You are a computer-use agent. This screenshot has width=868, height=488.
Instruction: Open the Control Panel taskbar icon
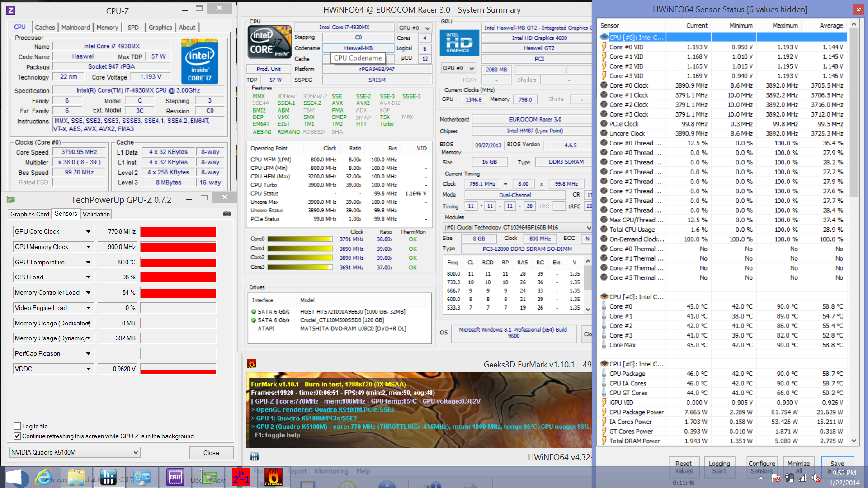click(x=142, y=477)
